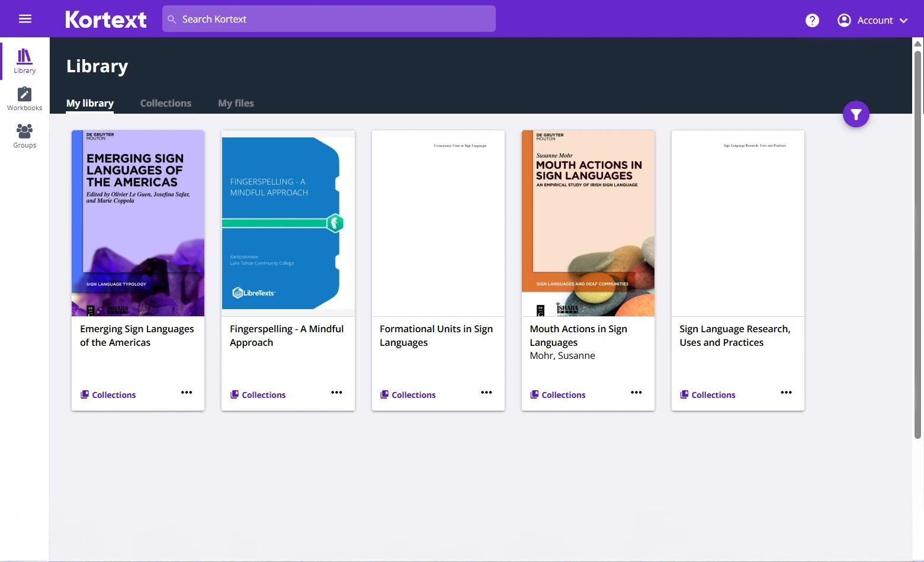Select the Library icon in the sidebar
Viewport: 924px width, 562px height.
click(x=24, y=60)
